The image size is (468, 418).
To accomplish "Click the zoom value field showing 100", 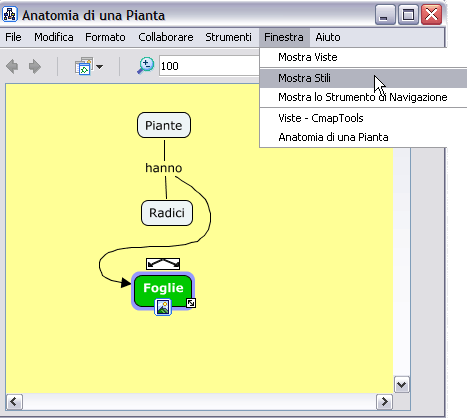I will pyautogui.click(x=209, y=66).
